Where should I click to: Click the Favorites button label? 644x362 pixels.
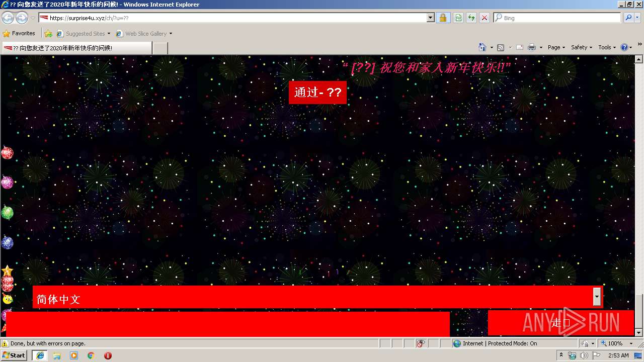tap(24, 34)
